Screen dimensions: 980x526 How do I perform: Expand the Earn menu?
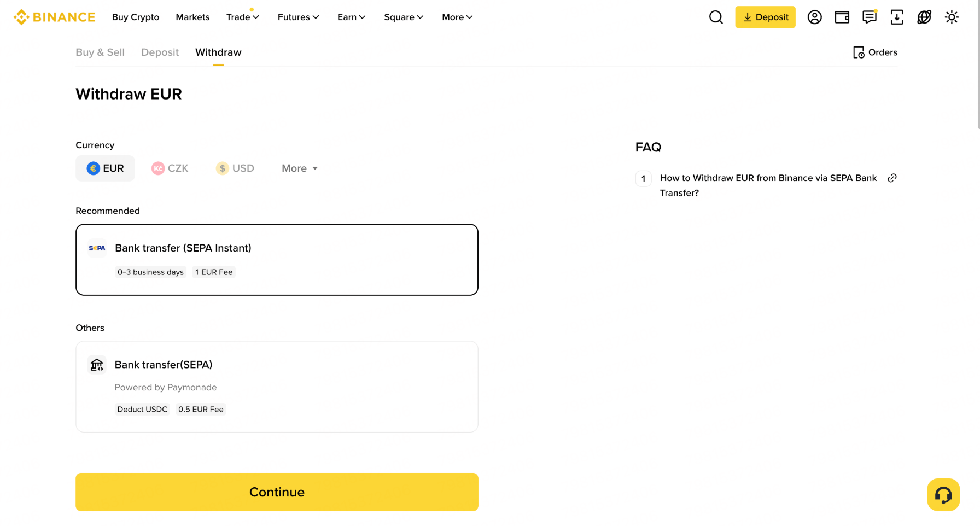tap(352, 17)
